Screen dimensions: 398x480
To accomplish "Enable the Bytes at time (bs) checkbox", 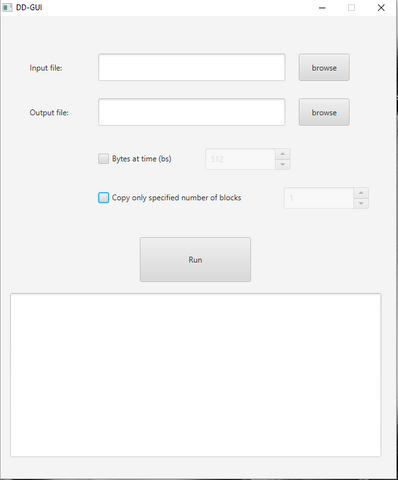I will coord(103,159).
